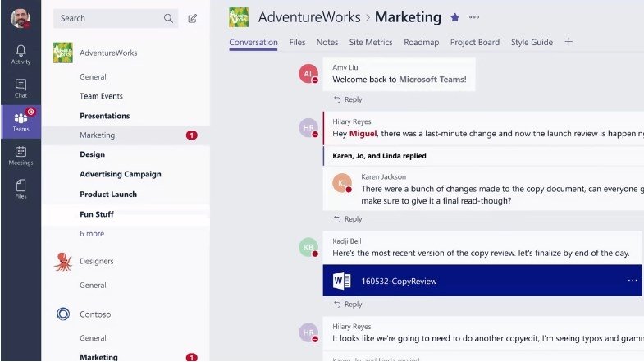Click Kadji Bell's KB avatar

(308, 247)
